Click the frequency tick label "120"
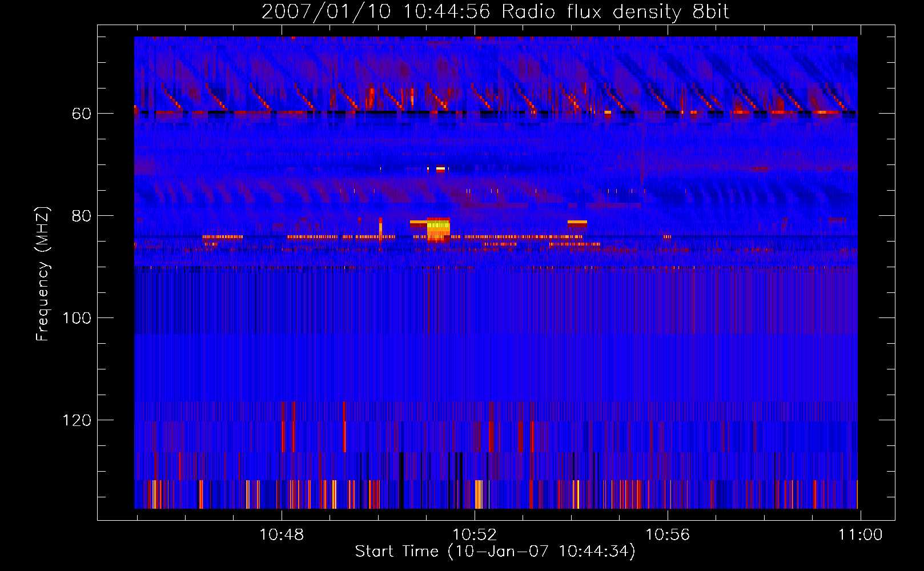924x571 pixels. [77, 420]
